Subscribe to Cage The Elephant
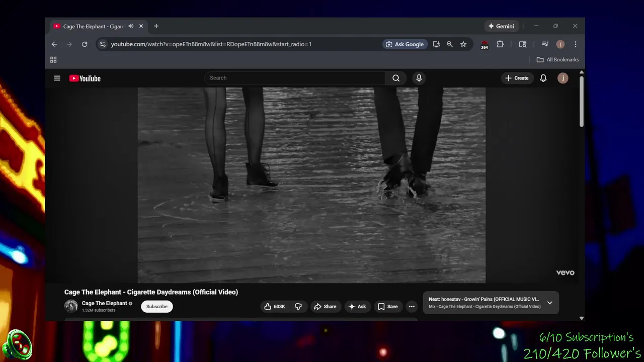644x362 pixels. point(157,307)
